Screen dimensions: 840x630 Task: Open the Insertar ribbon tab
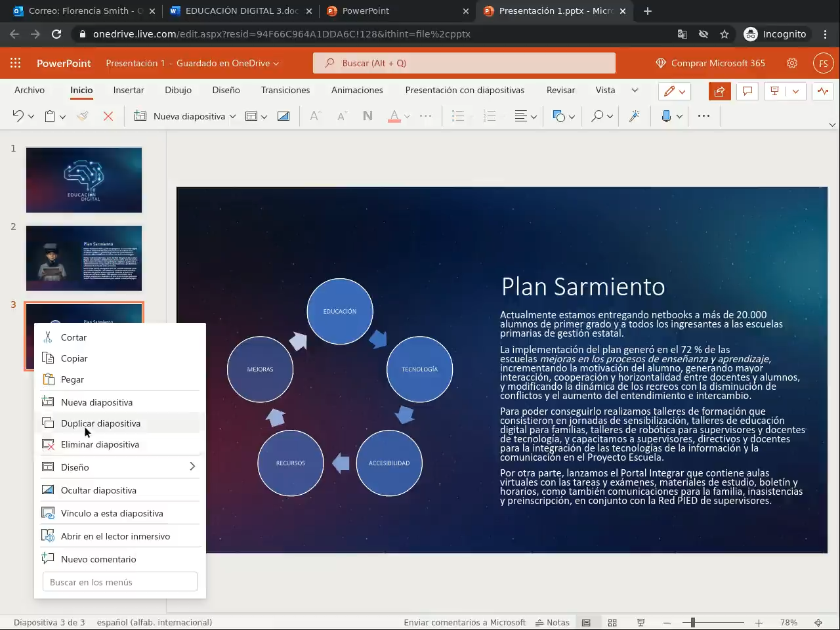pyautogui.click(x=129, y=90)
